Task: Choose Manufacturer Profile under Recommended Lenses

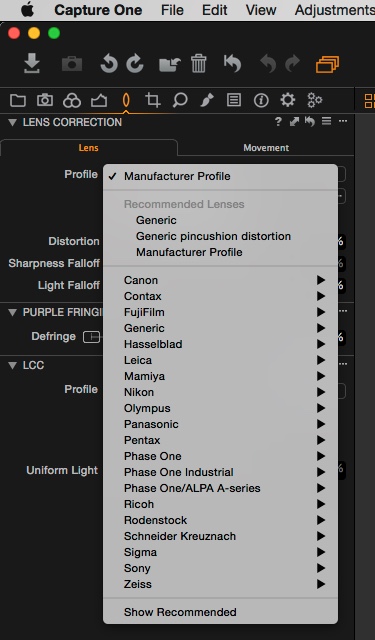Action: (x=220, y=252)
